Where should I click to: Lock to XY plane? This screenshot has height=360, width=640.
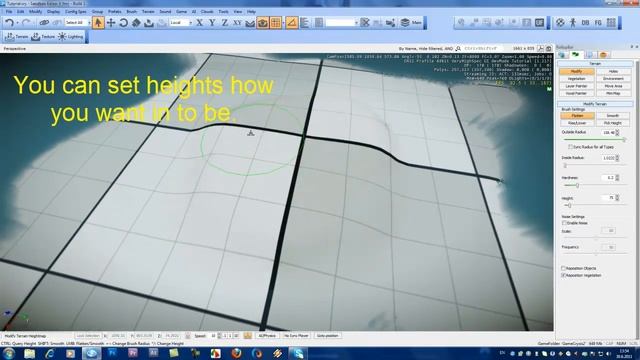point(237,23)
